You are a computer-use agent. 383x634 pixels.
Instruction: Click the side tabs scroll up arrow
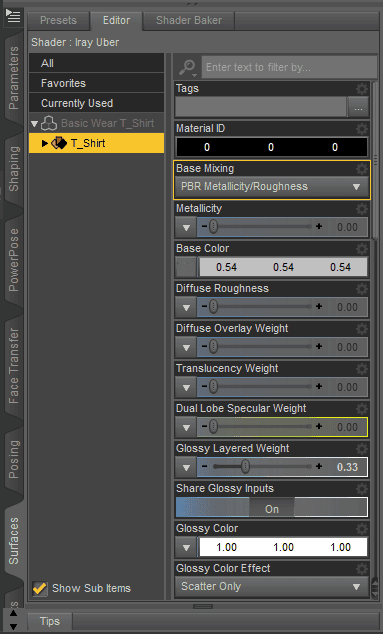[13, 613]
